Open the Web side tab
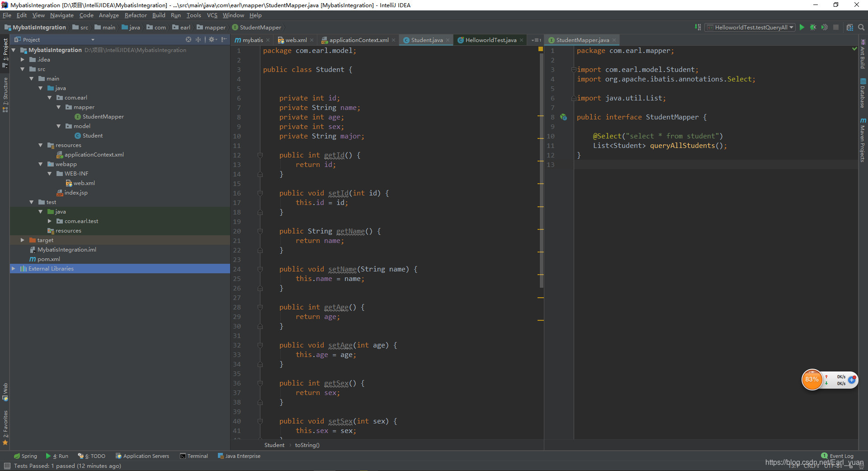The height and width of the screenshot is (471, 868). point(5,392)
